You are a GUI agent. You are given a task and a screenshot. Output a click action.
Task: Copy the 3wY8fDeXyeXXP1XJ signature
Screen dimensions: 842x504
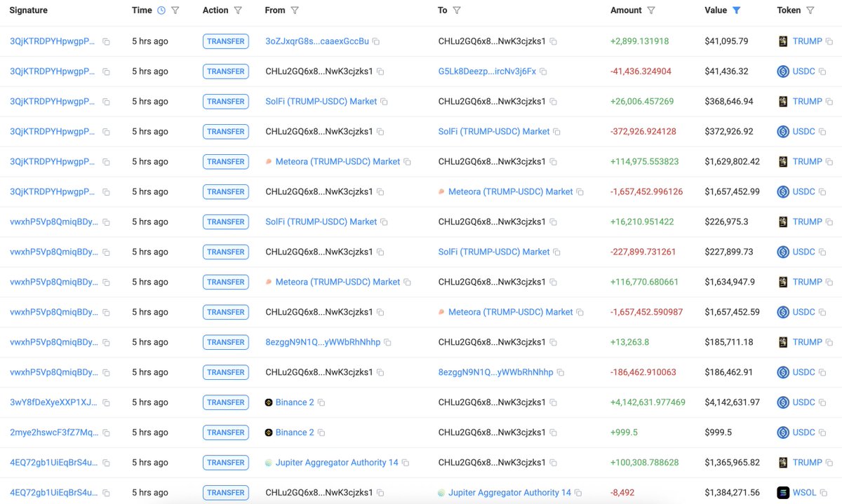(x=106, y=403)
